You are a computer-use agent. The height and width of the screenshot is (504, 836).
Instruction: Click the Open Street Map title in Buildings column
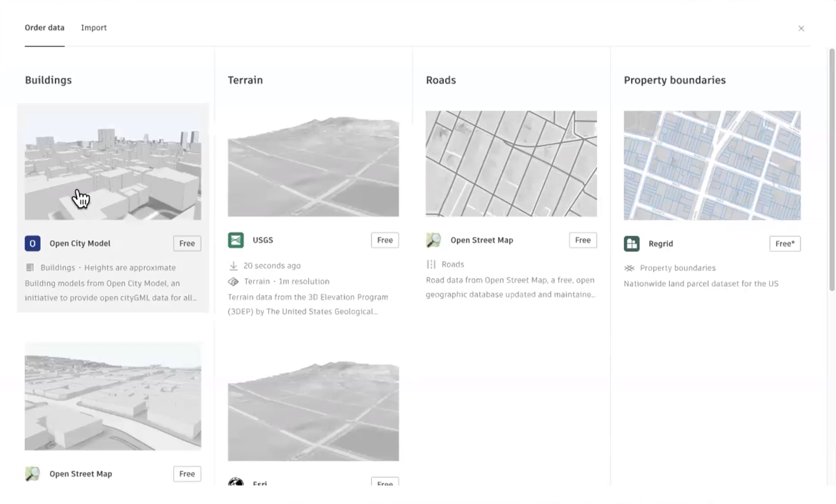(x=81, y=474)
